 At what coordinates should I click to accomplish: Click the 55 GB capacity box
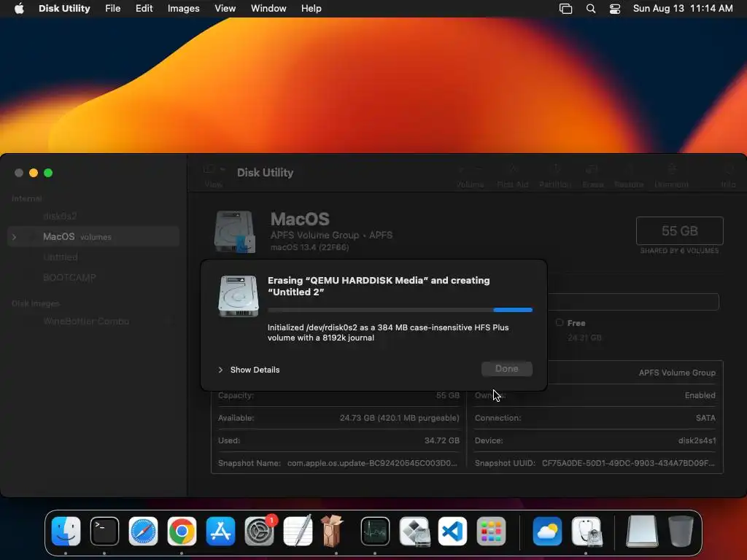tap(679, 231)
